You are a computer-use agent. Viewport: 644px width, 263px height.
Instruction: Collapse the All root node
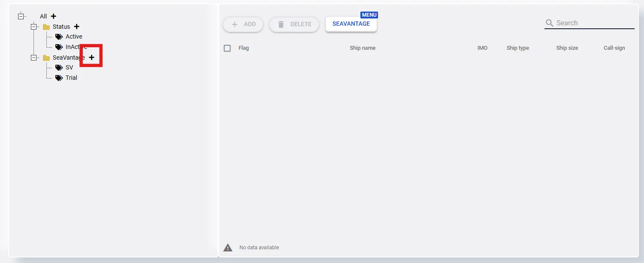(x=21, y=16)
